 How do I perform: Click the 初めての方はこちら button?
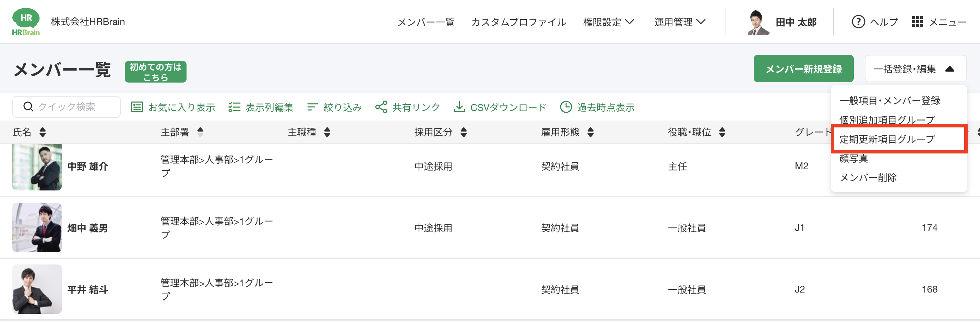tap(155, 72)
